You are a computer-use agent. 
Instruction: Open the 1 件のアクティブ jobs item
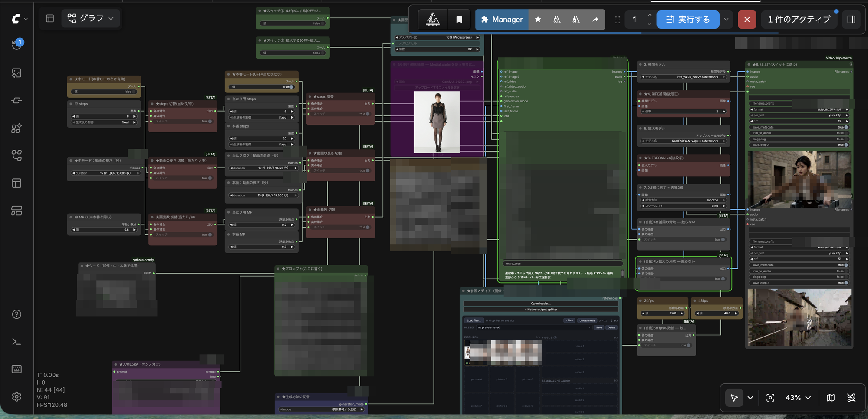coord(799,20)
